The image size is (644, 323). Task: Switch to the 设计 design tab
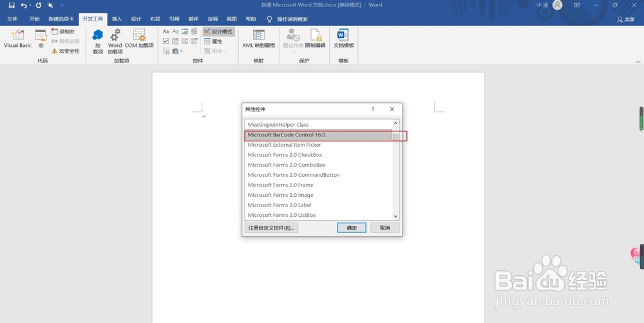(136, 19)
